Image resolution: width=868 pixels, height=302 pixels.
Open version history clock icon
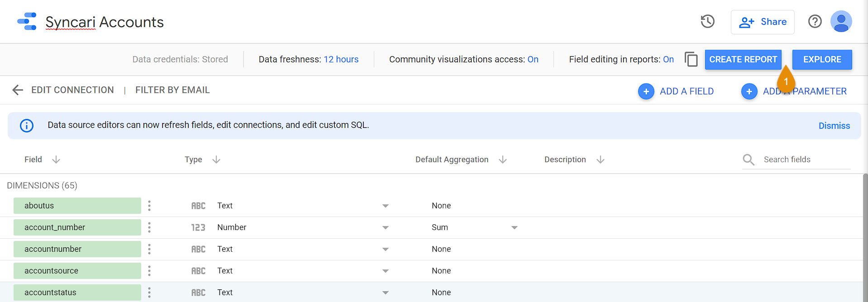(x=707, y=21)
